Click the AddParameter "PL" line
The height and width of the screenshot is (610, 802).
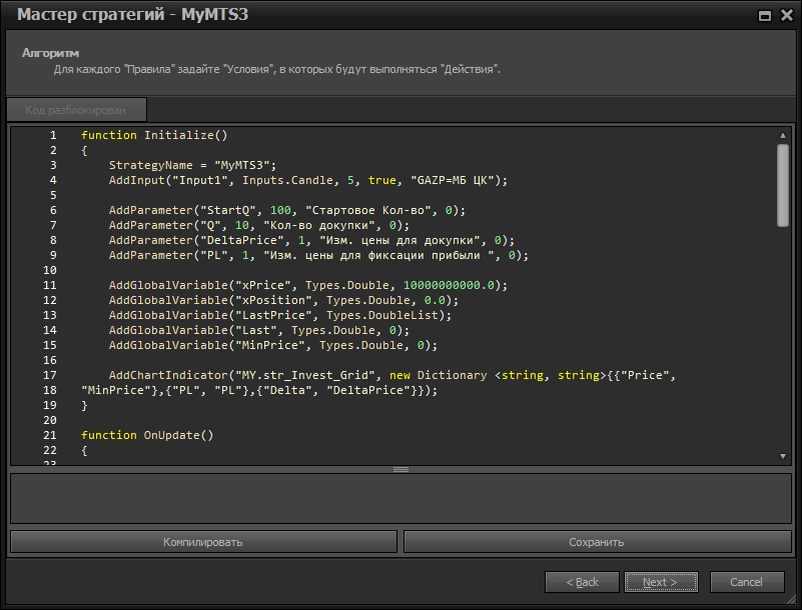318,255
